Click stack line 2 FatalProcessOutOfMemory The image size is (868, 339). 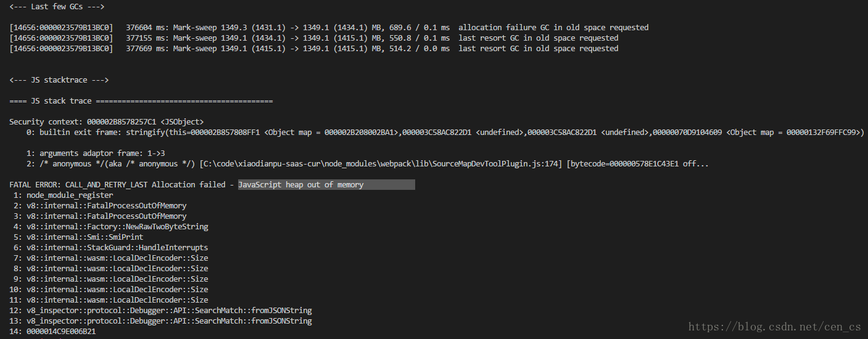point(100,206)
